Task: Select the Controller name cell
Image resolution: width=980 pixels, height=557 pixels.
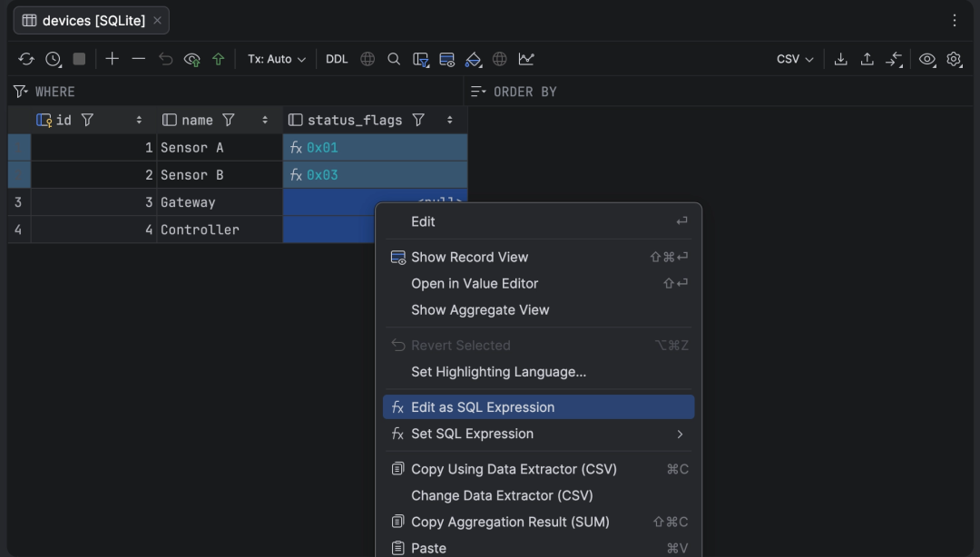Action: pos(220,230)
